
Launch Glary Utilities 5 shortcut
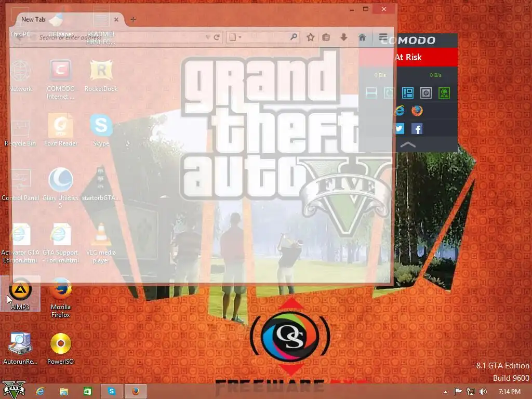[x=61, y=188]
